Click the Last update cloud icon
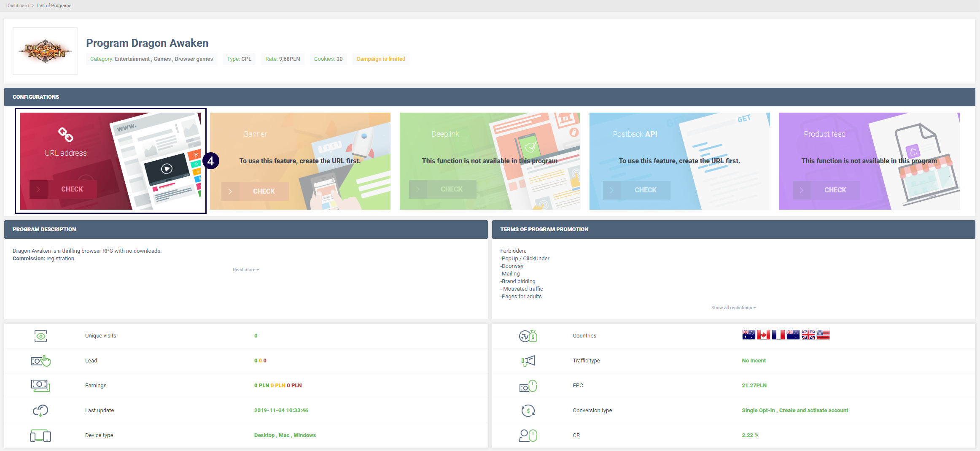 pyautogui.click(x=40, y=410)
